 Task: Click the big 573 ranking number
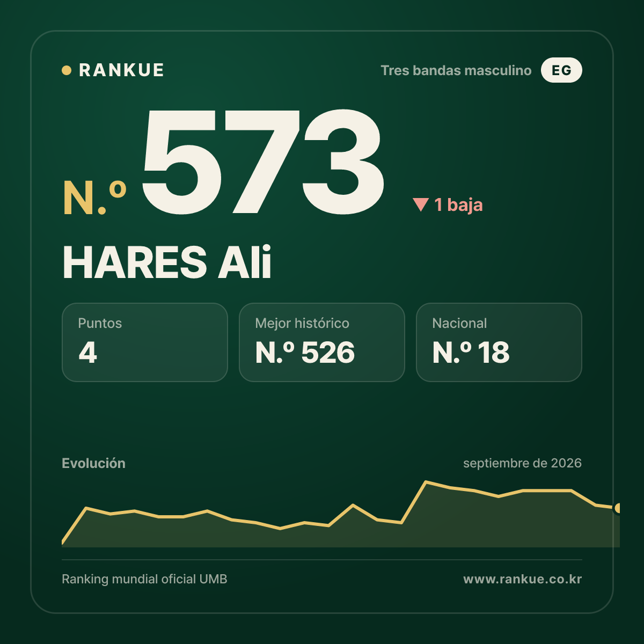click(263, 162)
